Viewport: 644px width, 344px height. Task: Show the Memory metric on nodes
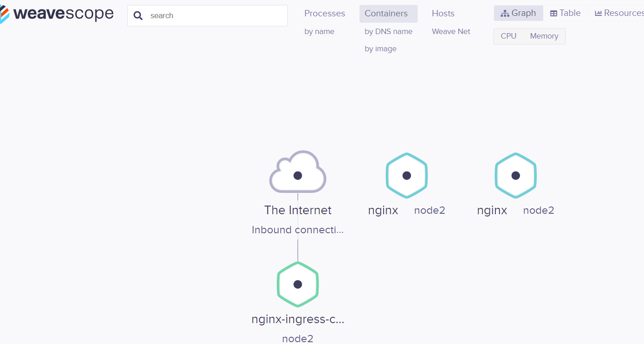(544, 36)
